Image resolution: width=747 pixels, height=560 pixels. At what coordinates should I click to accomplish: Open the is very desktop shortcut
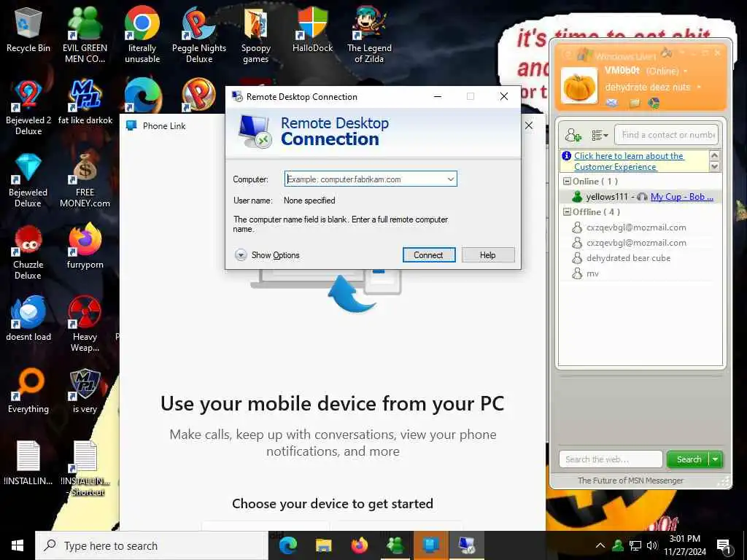(85, 391)
